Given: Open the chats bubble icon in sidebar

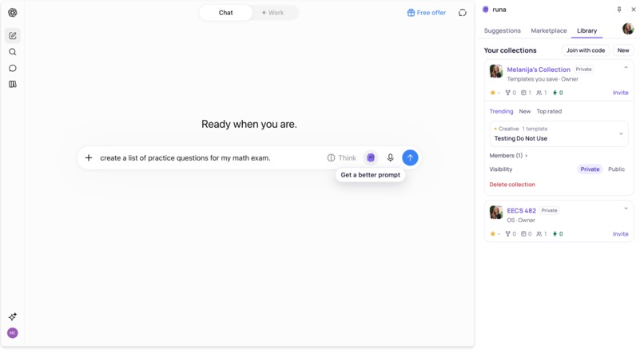Looking at the screenshot, I should pos(13,68).
